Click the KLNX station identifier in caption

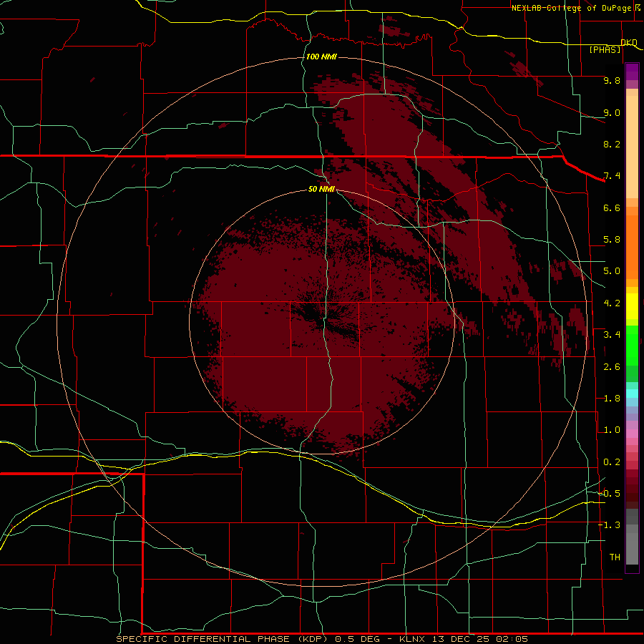click(413, 639)
